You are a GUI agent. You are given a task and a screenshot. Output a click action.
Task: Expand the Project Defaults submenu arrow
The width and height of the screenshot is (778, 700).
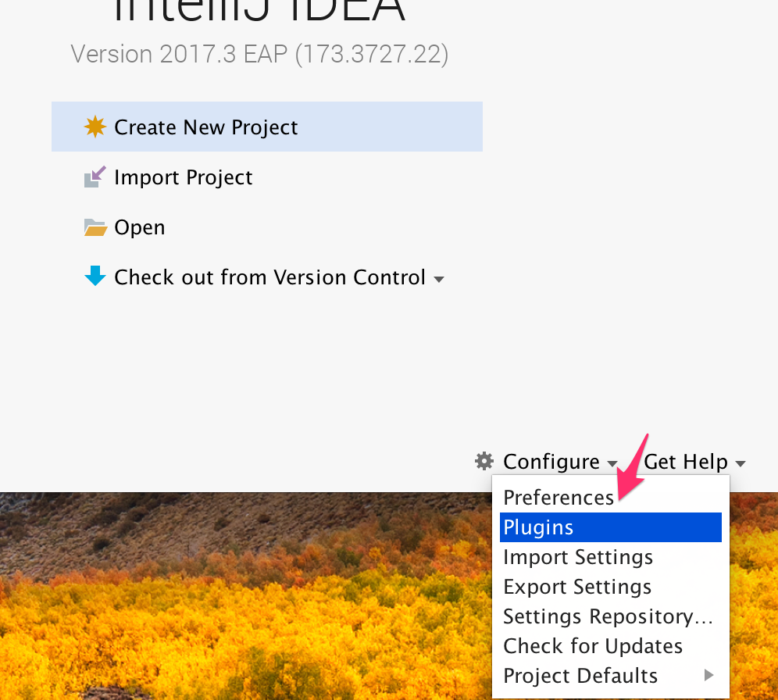tap(709, 675)
